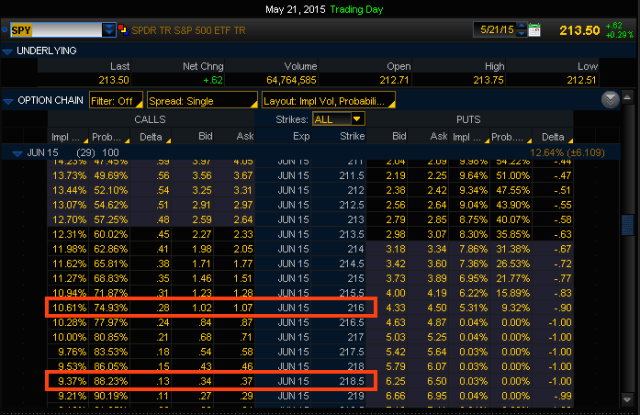Screen dimensions: 640x415
Task: Click the puts Delta column header
Action: [553, 137]
